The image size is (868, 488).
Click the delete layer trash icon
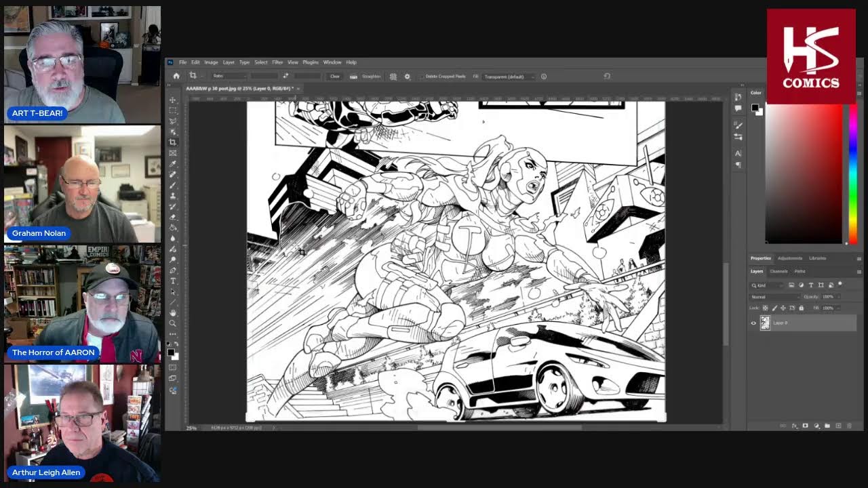point(849,426)
